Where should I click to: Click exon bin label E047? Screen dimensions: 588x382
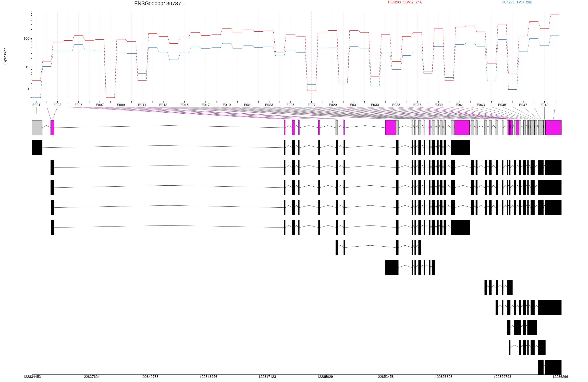coord(523,105)
